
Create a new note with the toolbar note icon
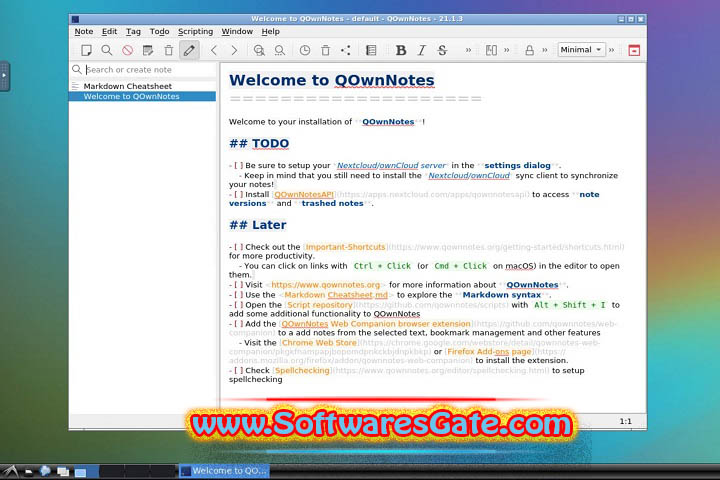[86, 50]
